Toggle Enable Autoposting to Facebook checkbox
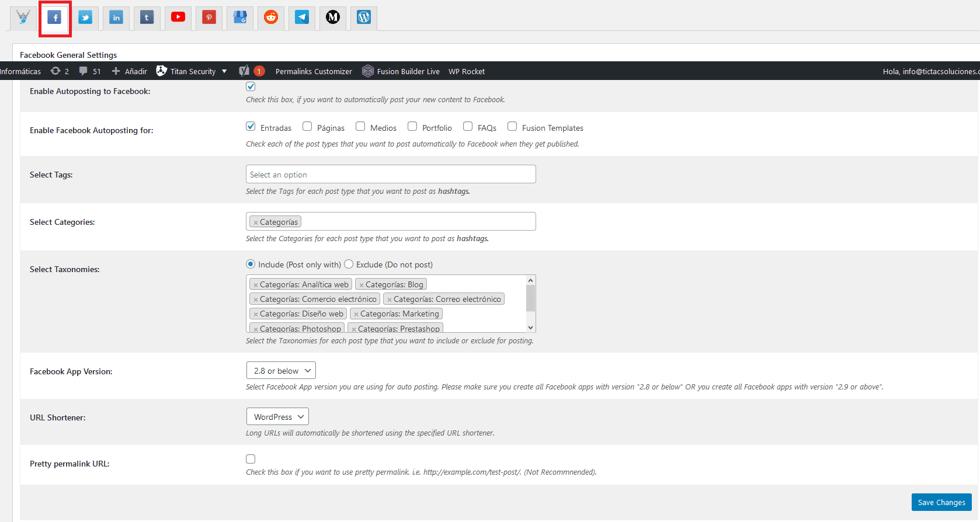 [251, 86]
